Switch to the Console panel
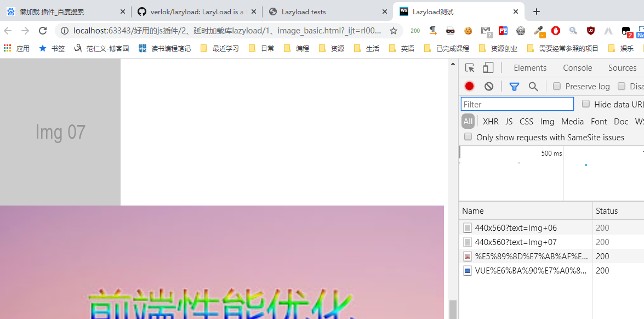The image size is (644, 319). 578,68
